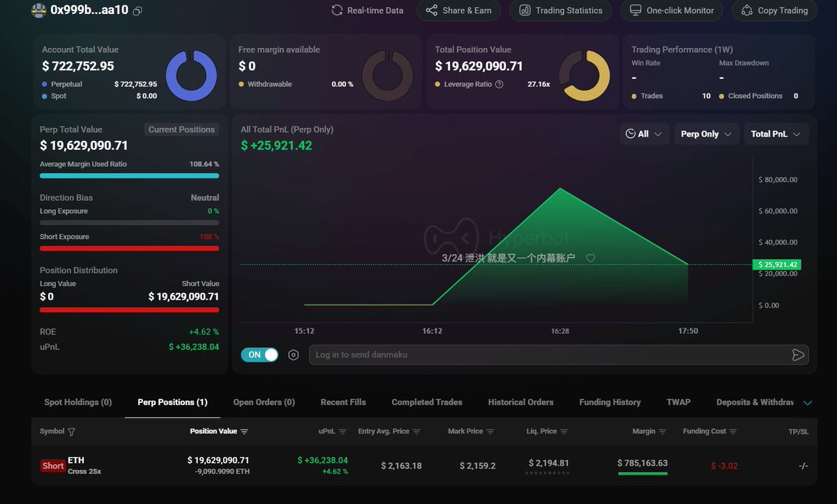Click the Leverage Ratio help icon
The width and height of the screenshot is (837, 504).
pyautogui.click(x=499, y=84)
